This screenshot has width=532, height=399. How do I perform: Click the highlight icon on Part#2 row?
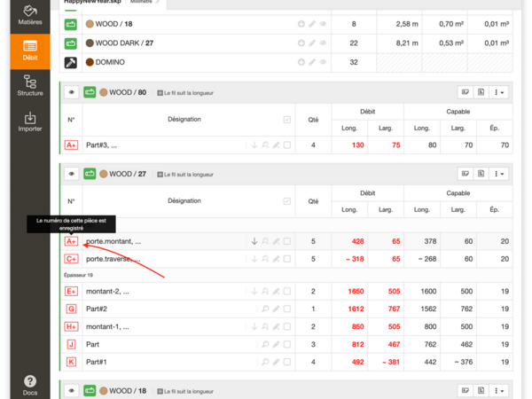click(265, 309)
